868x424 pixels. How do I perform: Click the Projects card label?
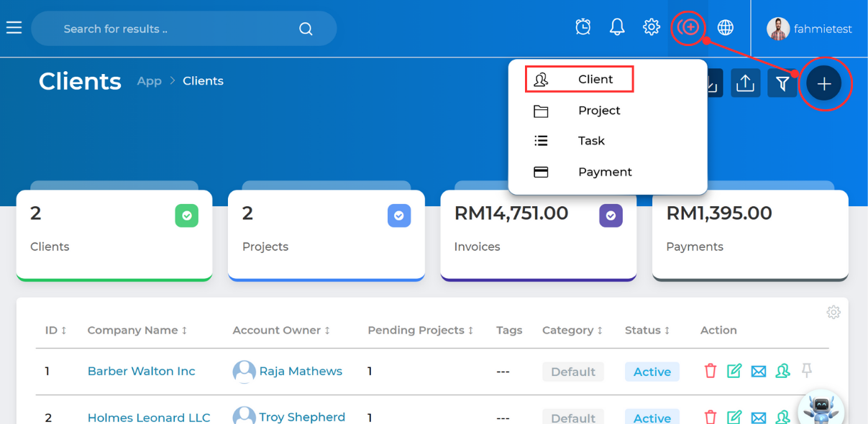(x=265, y=246)
